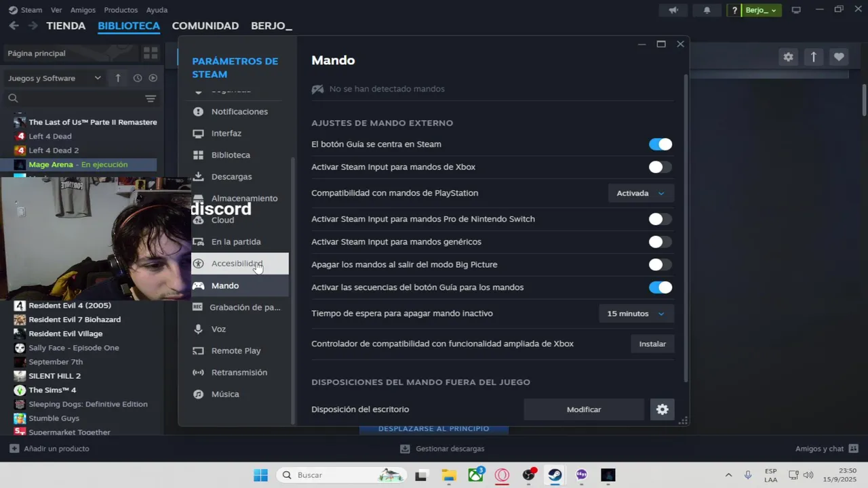Viewport: 868px width, 488px height.
Task: Open the Ayuda menu
Action: [157, 10]
